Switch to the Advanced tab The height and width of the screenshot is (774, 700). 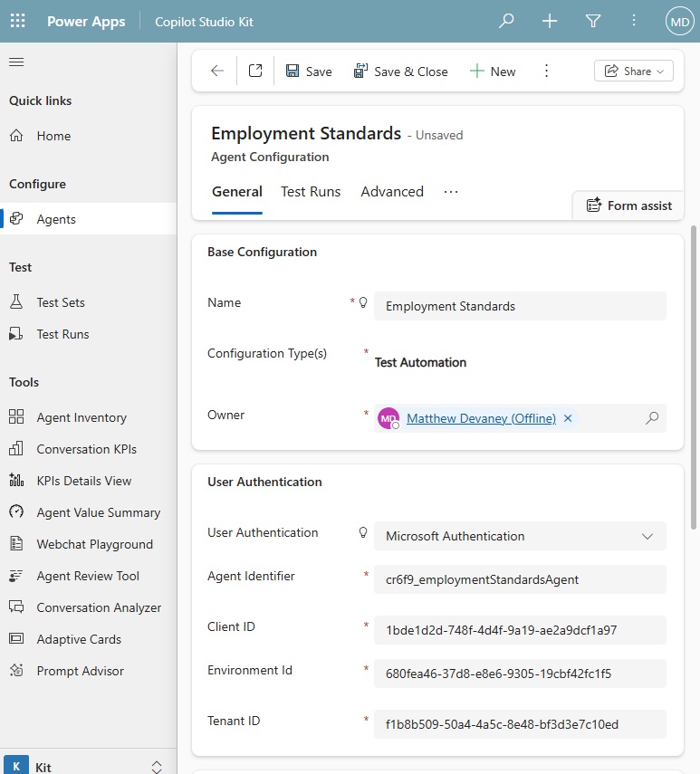click(392, 192)
